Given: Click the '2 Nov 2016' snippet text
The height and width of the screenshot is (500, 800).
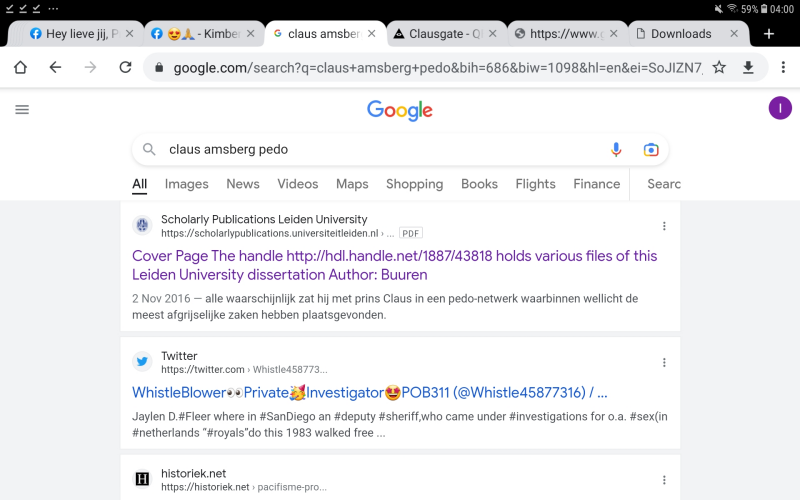Looking at the screenshot, I should tap(161, 298).
